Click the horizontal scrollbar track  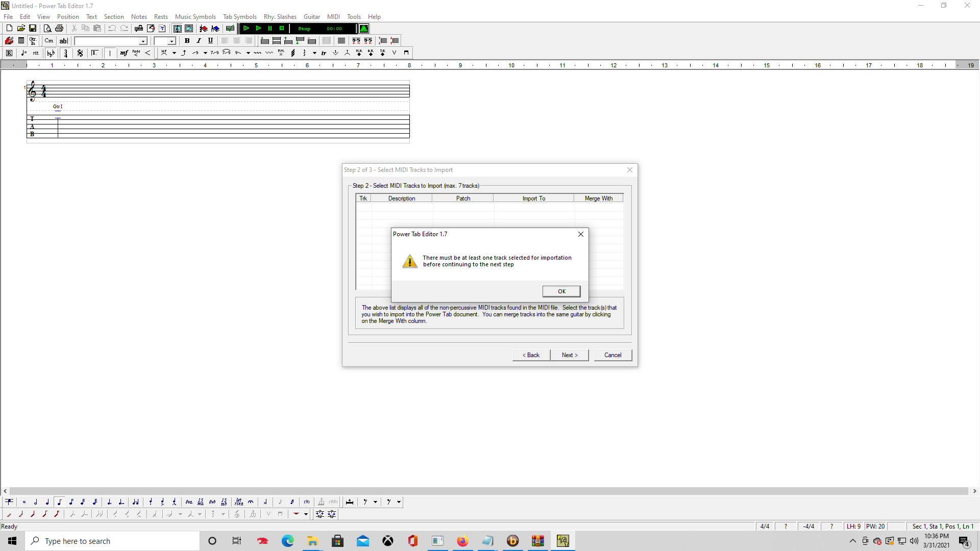tap(489, 491)
